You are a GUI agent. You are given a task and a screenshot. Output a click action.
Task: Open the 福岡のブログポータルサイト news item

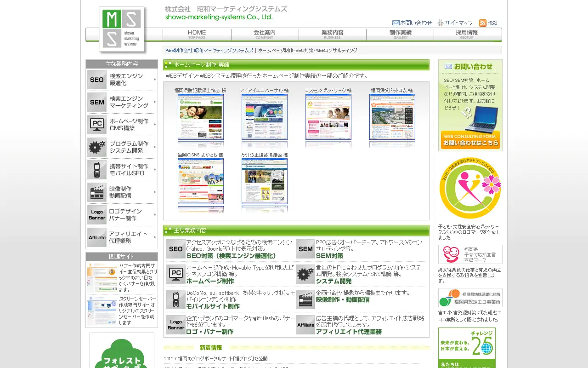click(216, 358)
